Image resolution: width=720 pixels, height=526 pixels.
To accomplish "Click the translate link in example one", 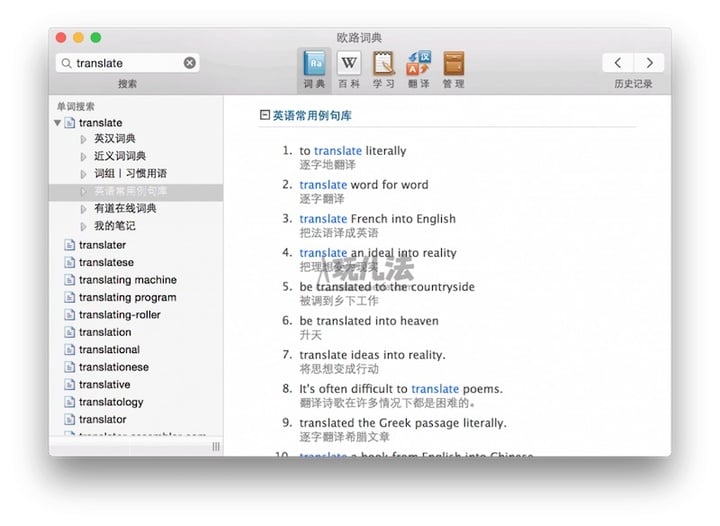I will click(x=338, y=151).
